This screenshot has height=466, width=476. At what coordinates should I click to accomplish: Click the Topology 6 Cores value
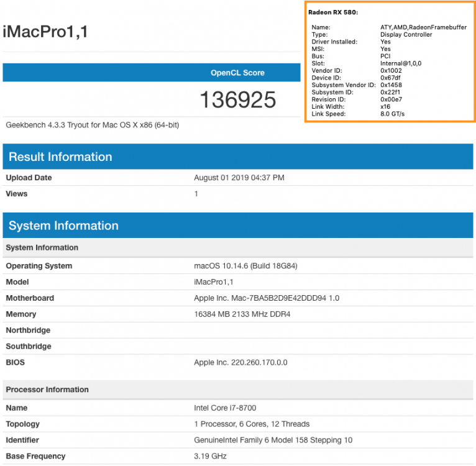pos(252,424)
